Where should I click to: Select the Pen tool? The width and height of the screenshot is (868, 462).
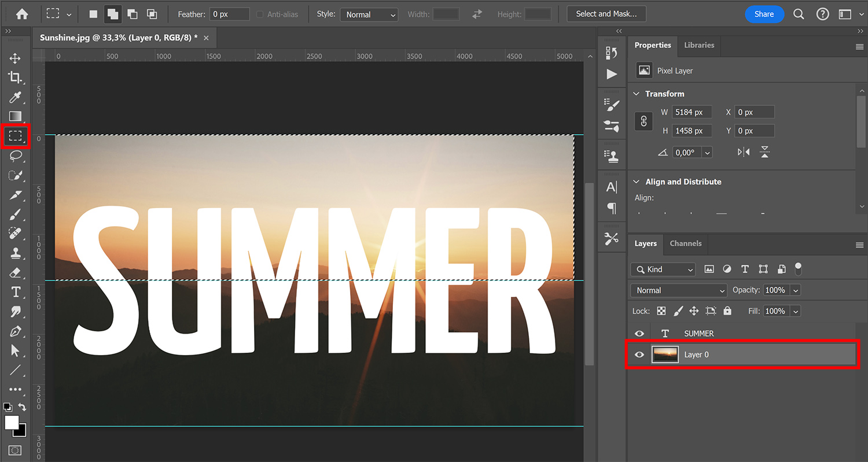14,331
